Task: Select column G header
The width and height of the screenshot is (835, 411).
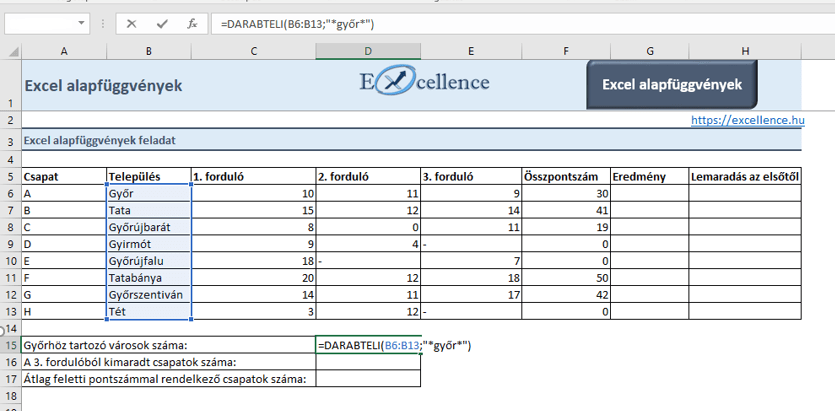Action: point(650,51)
